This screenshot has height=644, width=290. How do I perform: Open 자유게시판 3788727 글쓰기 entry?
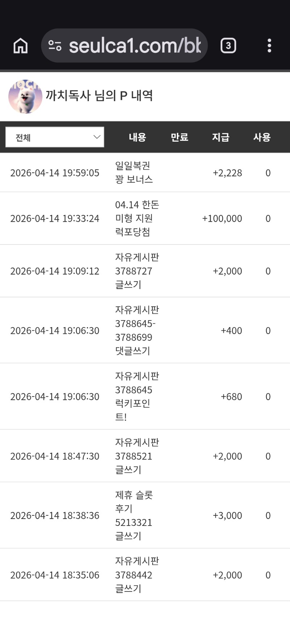137,271
